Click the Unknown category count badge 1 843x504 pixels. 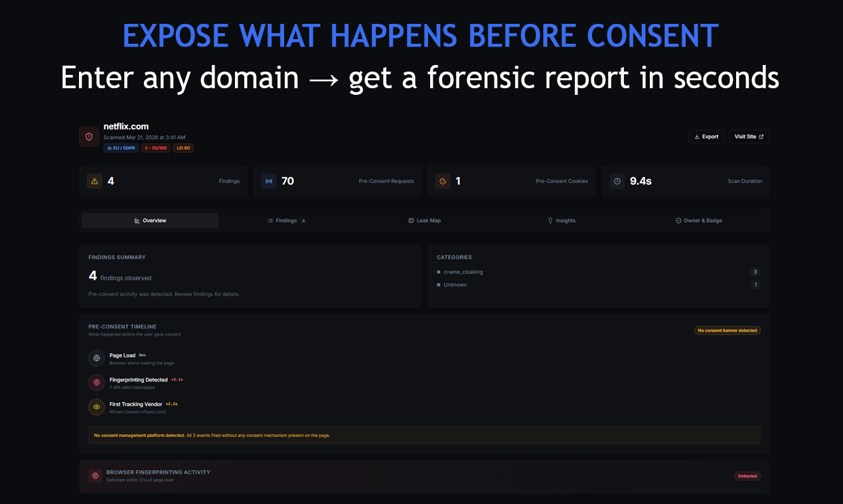[755, 285]
